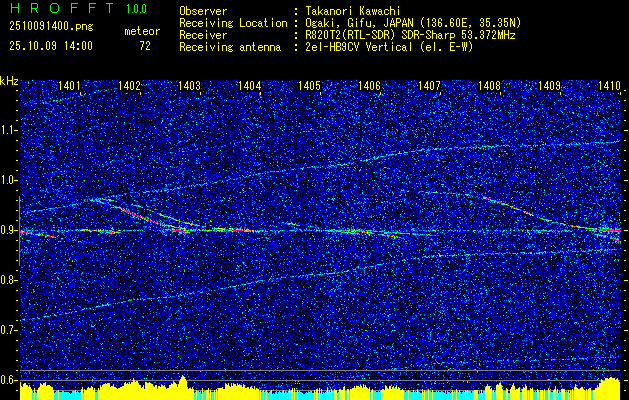The width and height of the screenshot is (629, 400).
Task: Select the filename 2510091400.png
Action: click(51, 27)
